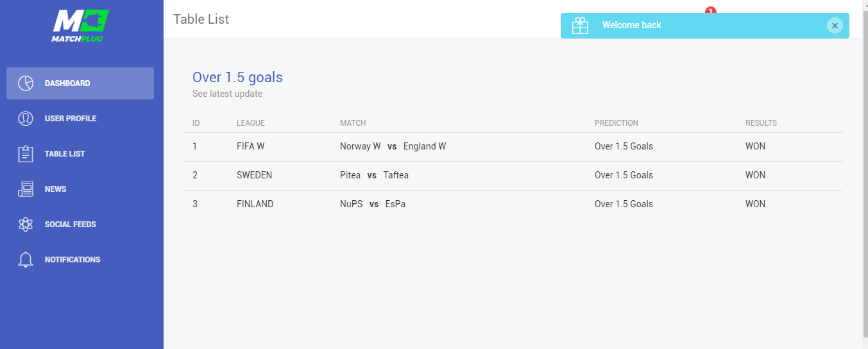
Task: Click the MatchPlug logo
Action: 80,26
